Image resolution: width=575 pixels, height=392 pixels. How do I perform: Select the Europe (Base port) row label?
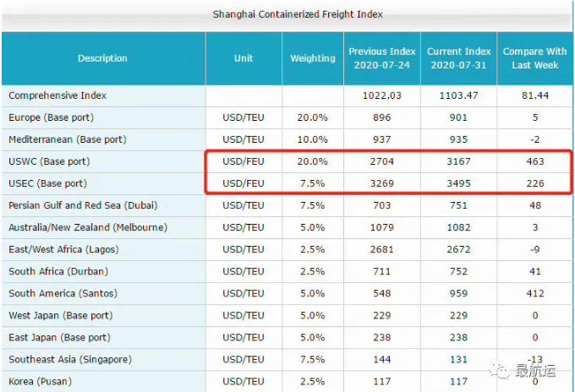(x=51, y=117)
